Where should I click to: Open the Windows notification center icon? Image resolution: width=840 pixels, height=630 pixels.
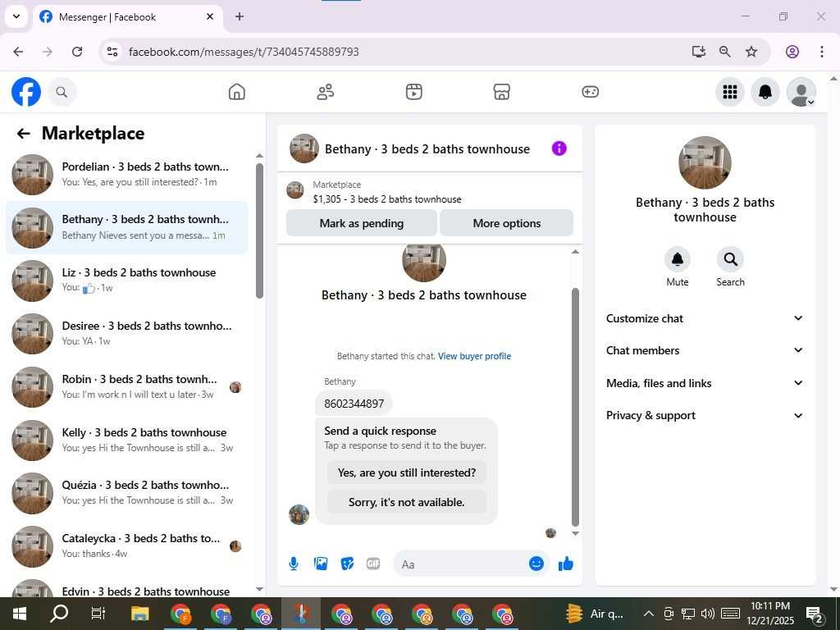tap(815, 615)
